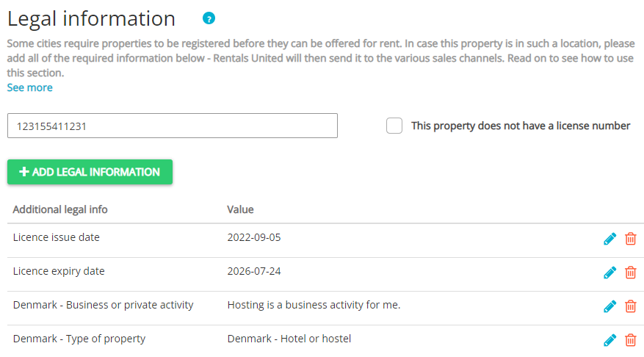The image size is (644, 357).
Task: Click the 'Denmark - Hotel or hostel' value
Action: [x=289, y=339]
